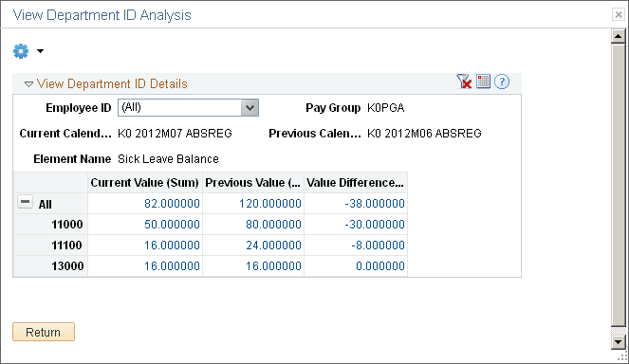Open the 50.000000 link for department 11000
The width and height of the screenshot is (629, 364).
(x=172, y=224)
